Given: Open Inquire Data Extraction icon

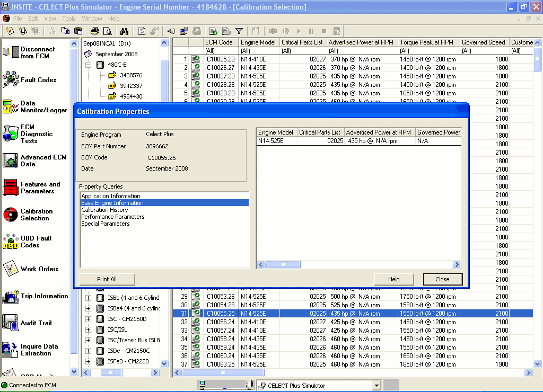Looking at the screenshot, I should 10,350.
